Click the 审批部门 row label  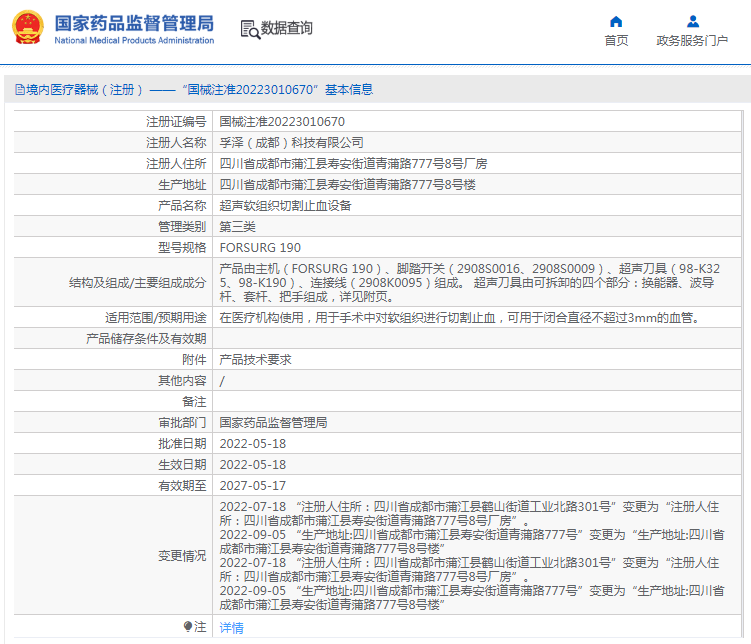pyautogui.click(x=182, y=423)
